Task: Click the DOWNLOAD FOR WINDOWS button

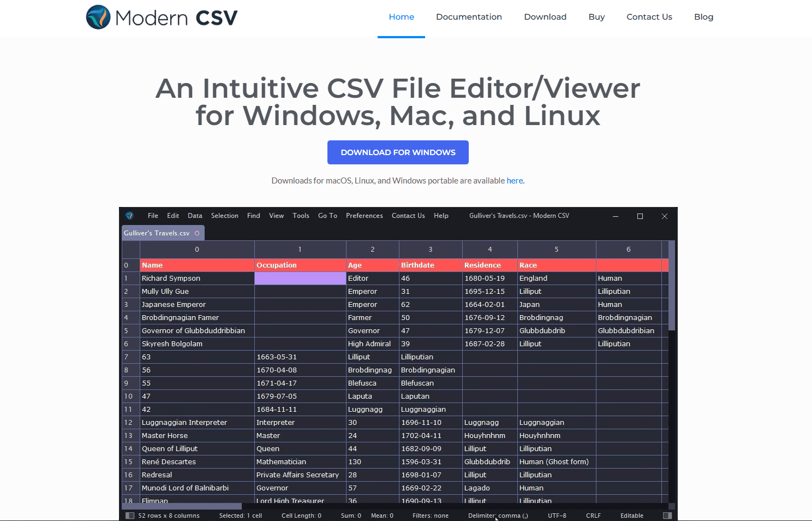Action: click(x=398, y=152)
